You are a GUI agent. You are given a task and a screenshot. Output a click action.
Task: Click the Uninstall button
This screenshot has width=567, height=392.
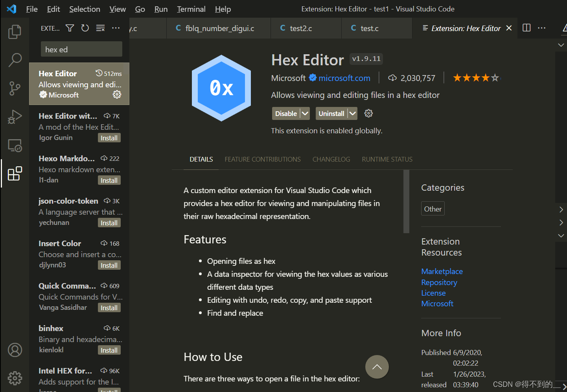[x=331, y=114]
